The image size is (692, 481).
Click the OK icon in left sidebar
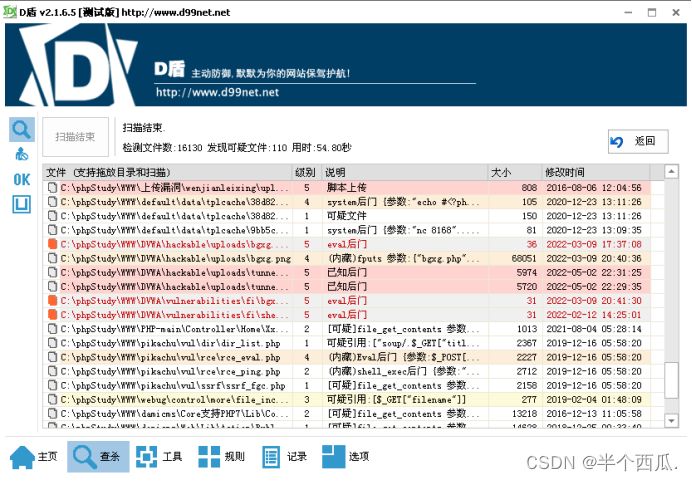(22, 179)
